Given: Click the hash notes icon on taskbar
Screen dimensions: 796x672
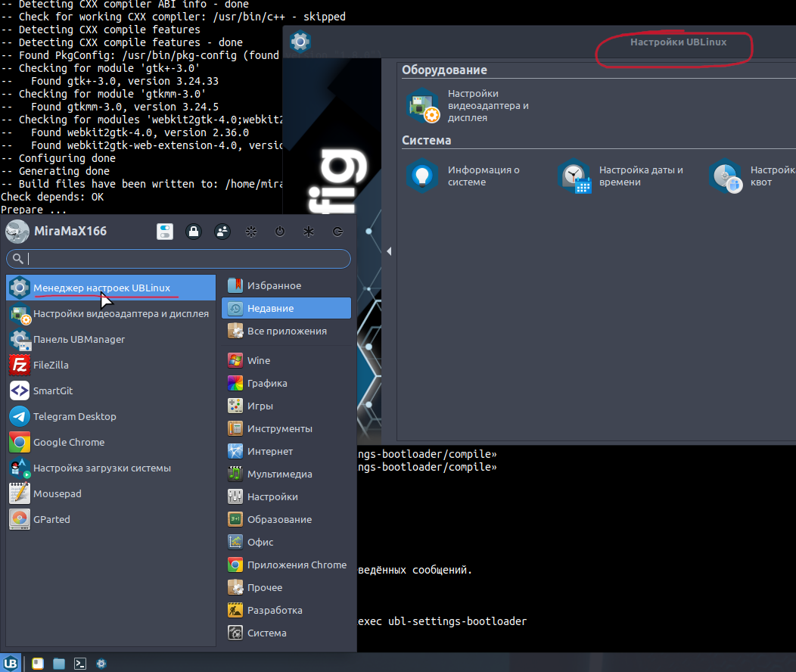Looking at the screenshot, I should point(38,664).
